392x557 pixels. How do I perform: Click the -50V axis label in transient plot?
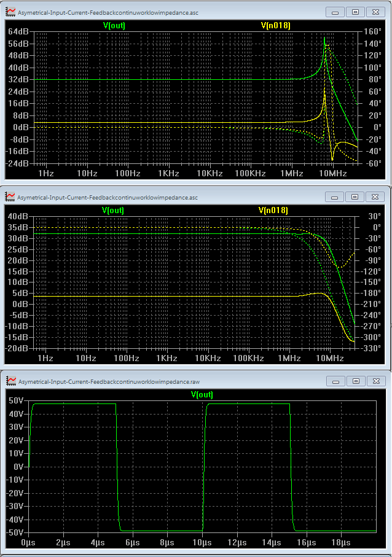pos(15,532)
